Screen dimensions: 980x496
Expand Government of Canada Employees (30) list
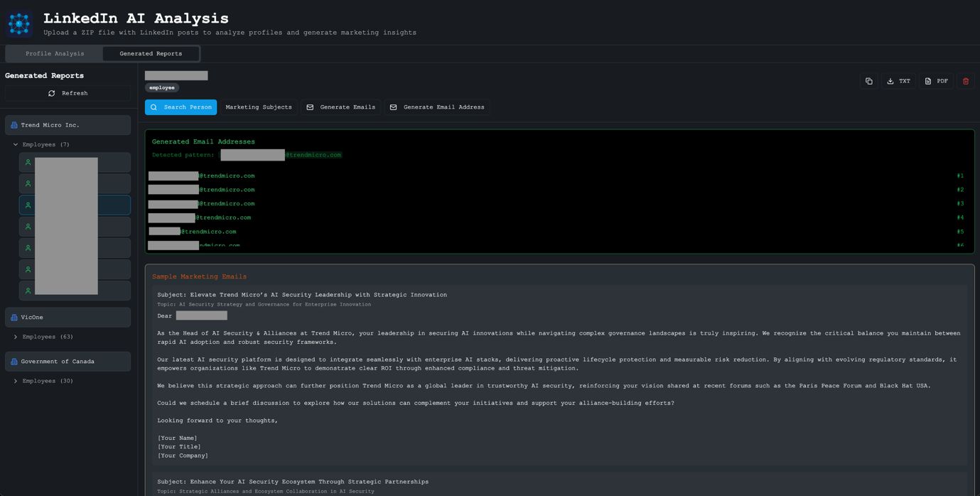coord(16,381)
